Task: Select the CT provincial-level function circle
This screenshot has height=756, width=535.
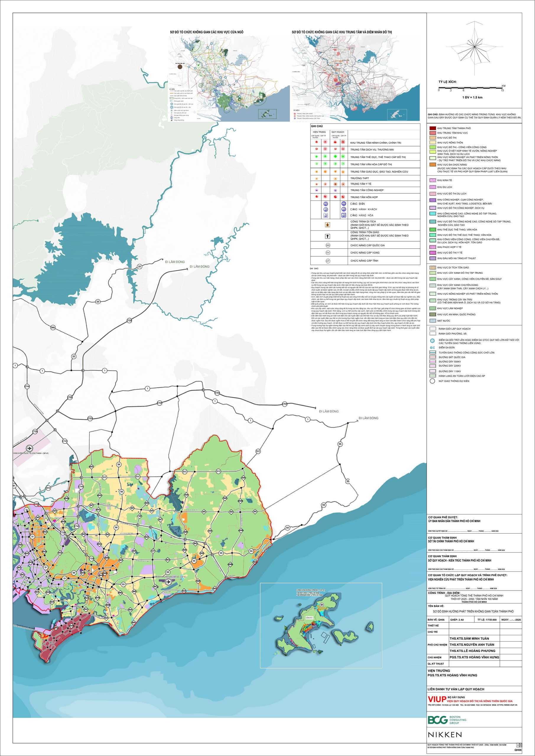Action: (328, 261)
